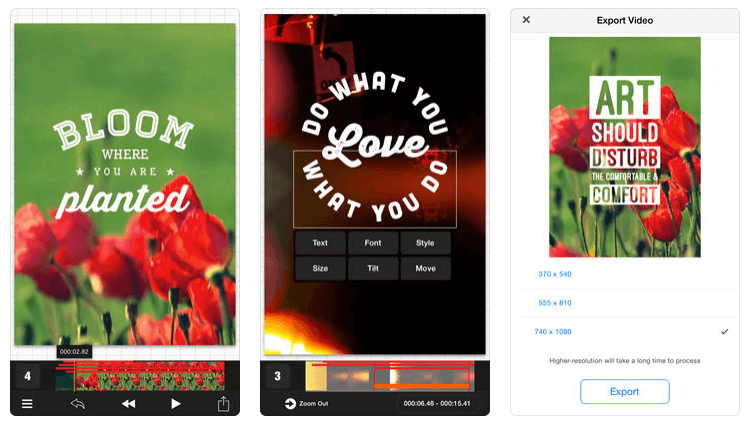Select the scene number 4 box
The width and height of the screenshot is (754, 428).
click(27, 376)
